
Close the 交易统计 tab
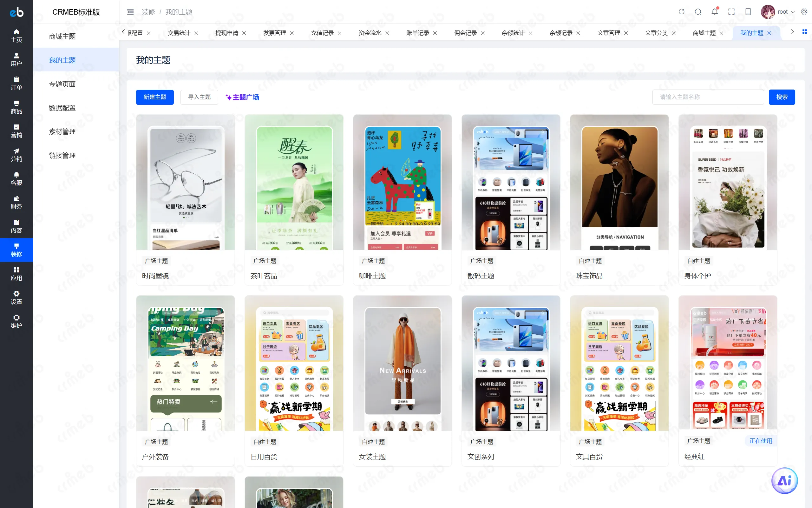[x=196, y=33]
